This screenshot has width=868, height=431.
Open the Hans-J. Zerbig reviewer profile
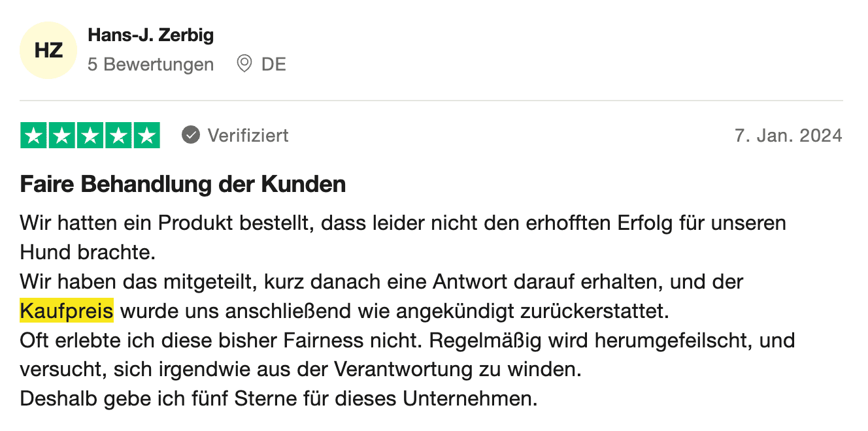(x=151, y=35)
